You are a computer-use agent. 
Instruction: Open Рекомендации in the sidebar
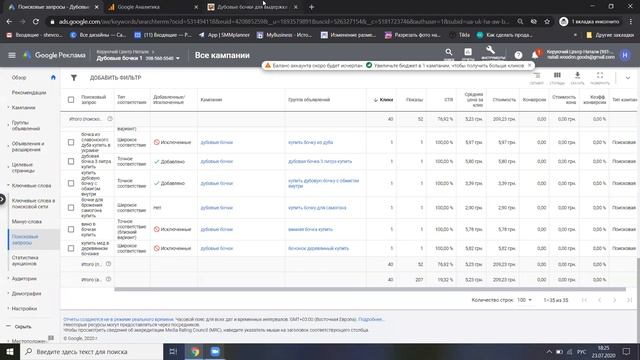(x=29, y=93)
